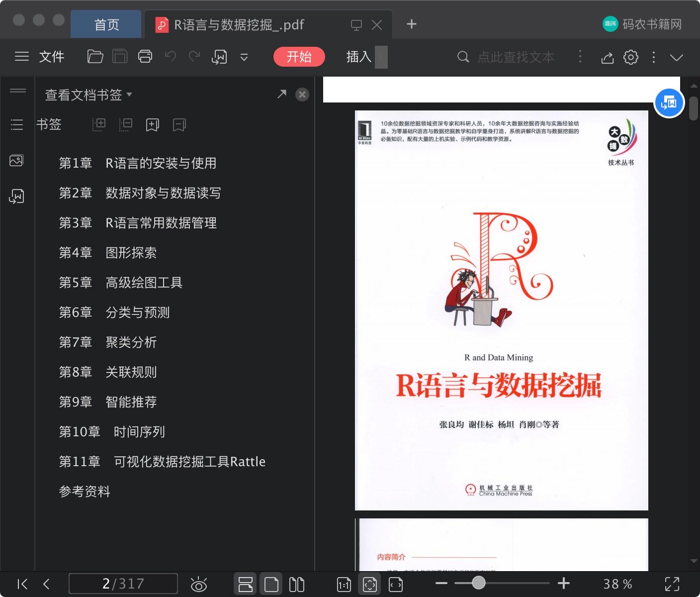Click the convert PDF to Word icon in toolbar

click(x=219, y=57)
